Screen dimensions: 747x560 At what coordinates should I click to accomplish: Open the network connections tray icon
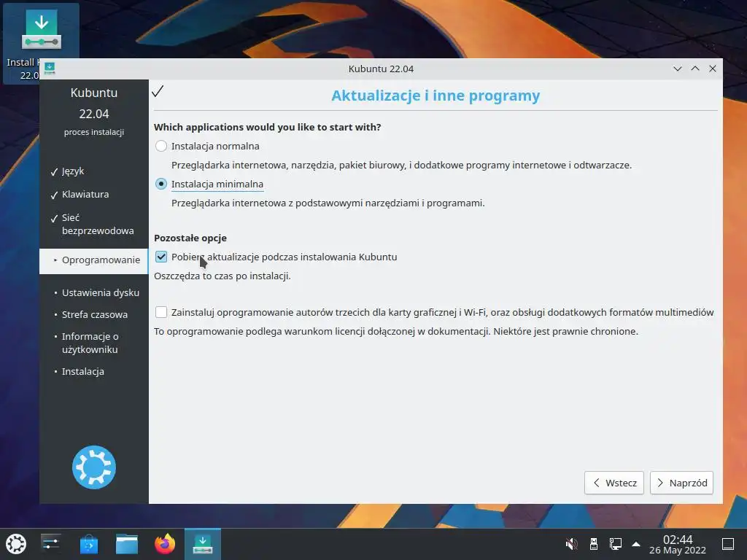[x=615, y=544]
